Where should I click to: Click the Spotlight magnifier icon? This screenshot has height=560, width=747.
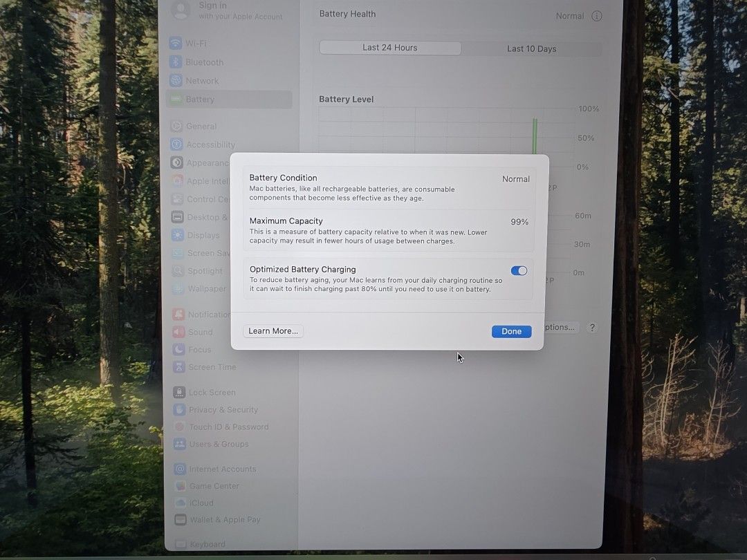coord(178,270)
